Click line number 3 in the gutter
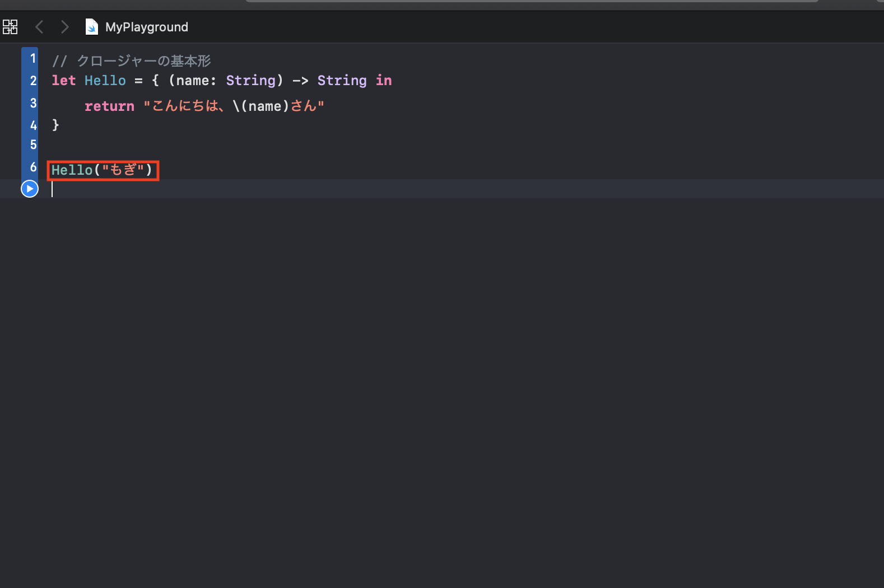Image resolution: width=884 pixels, height=588 pixels. (x=33, y=103)
